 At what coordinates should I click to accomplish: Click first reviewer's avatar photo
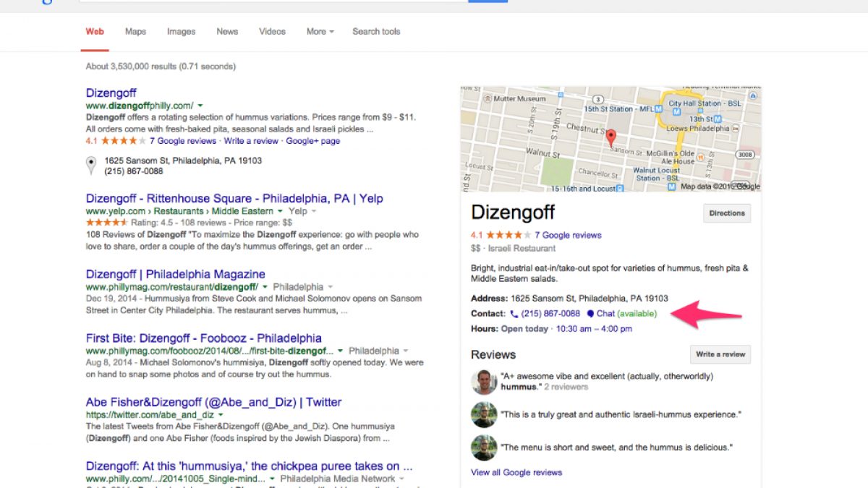(x=484, y=382)
